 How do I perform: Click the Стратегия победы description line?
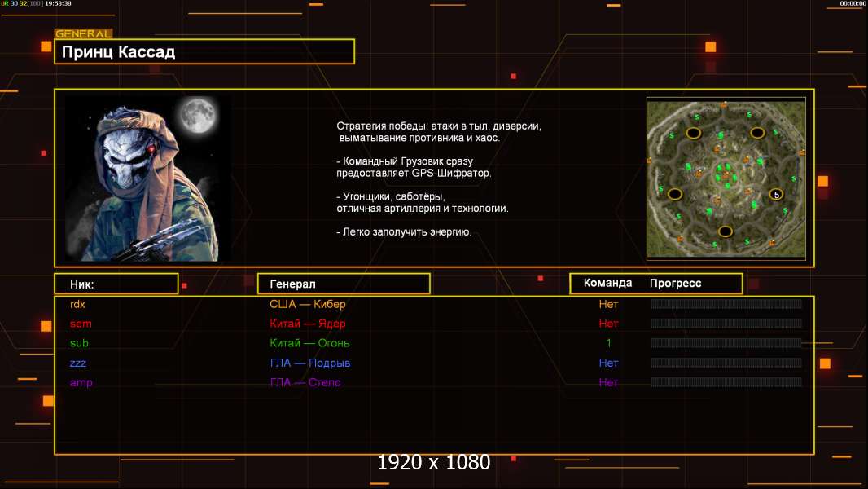(x=439, y=132)
